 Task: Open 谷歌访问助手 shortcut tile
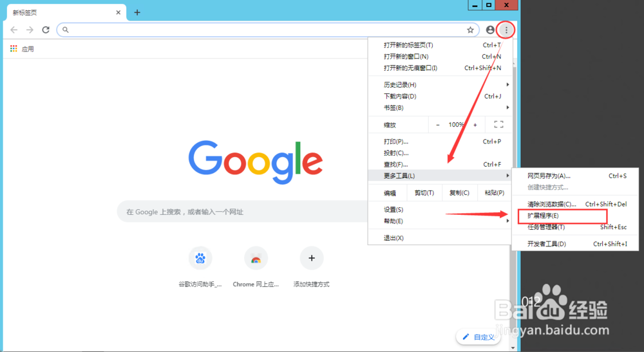[200, 267]
